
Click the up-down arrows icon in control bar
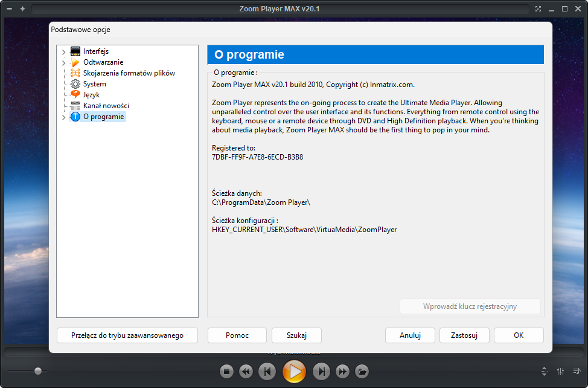tap(544, 371)
